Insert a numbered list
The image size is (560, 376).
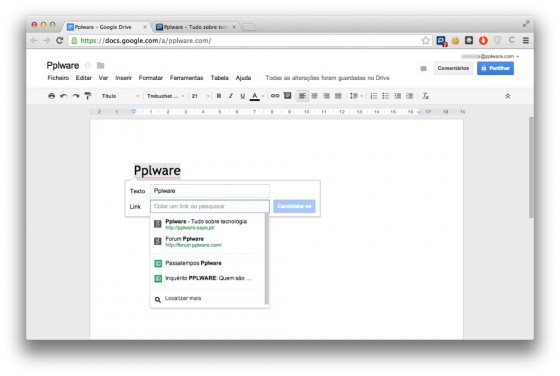click(374, 96)
